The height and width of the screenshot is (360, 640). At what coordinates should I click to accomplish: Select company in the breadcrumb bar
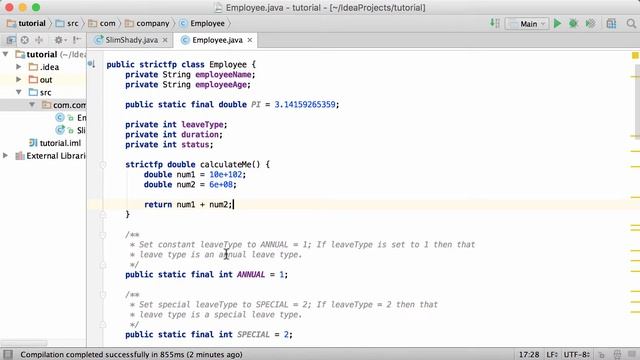point(147,23)
